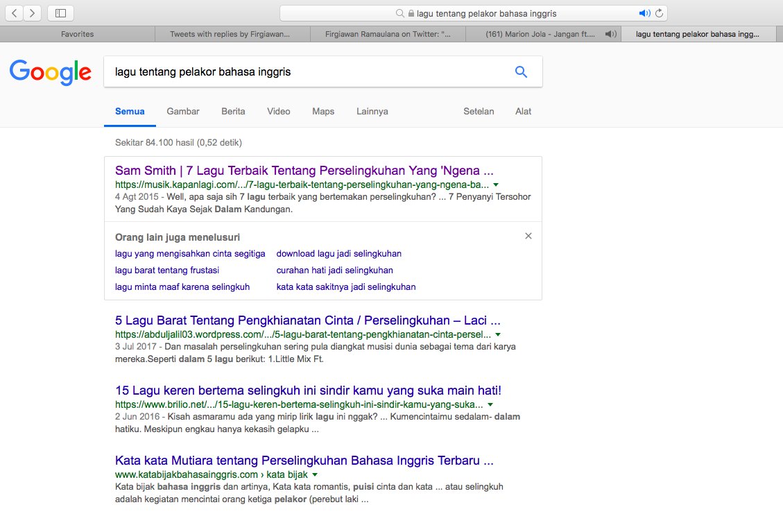This screenshot has width=783, height=532.
Task: Open the Lainnya menu
Action: tap(372, 112)
